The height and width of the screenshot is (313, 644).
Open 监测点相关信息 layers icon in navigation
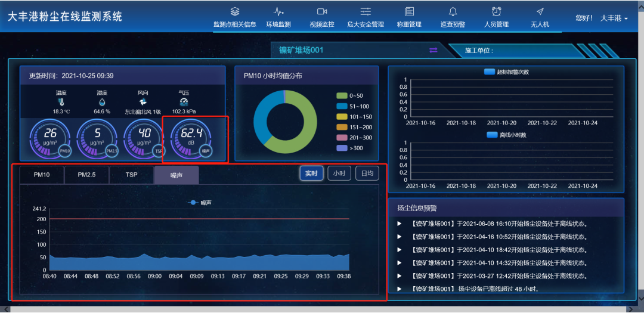coord(235,11)
